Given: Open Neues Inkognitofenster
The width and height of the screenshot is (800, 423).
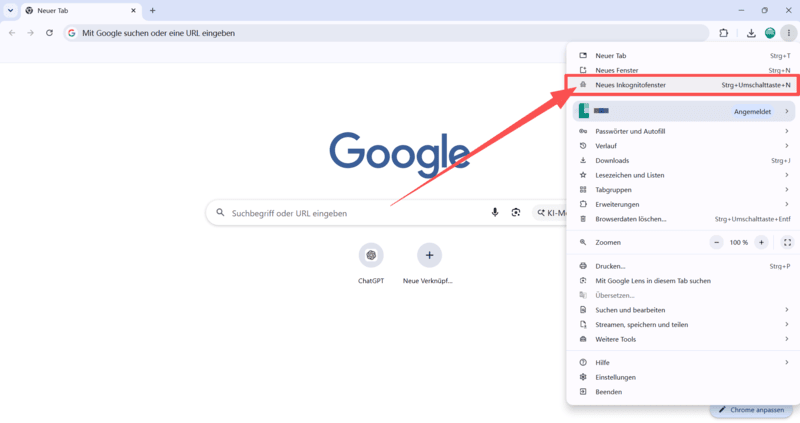Looking at the screenshot, I should pos(684,85).
